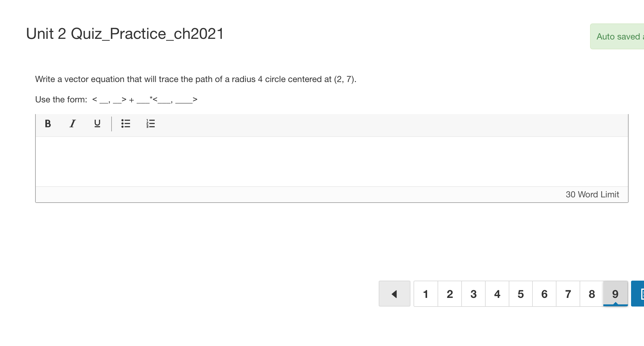Image resolution: width=644 pixels, height=346 pixels.
Task: Click the 30 Word Limit indicator
Action: [x=592, y=194]
